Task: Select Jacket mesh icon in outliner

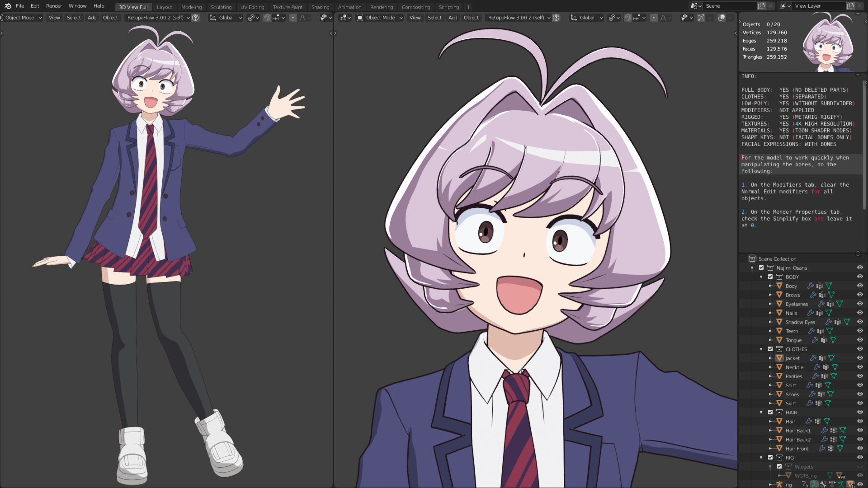Action: (x=779, y=358)
